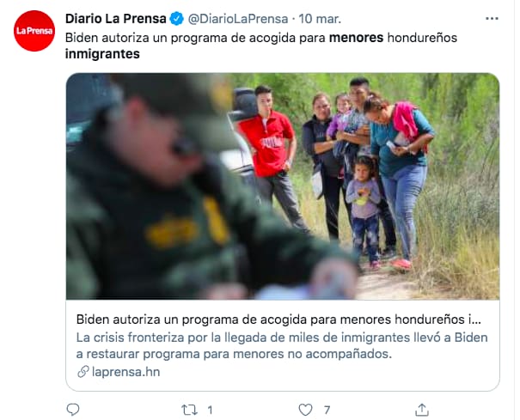This screenshot has width=520, height=420.
Task: Click the reply speech bubble icon
Action: pos(73,410)
